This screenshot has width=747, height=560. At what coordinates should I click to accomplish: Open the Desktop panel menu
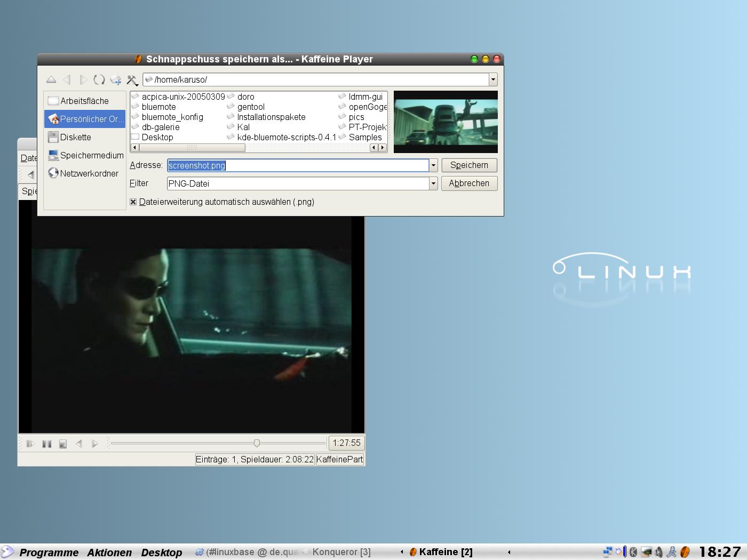(162, 553)
